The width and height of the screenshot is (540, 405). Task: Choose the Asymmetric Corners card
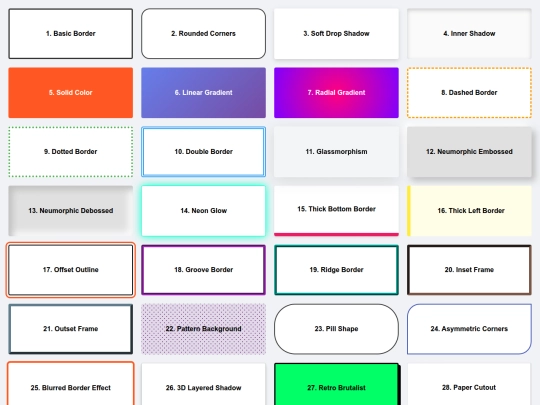click(469, 329)
